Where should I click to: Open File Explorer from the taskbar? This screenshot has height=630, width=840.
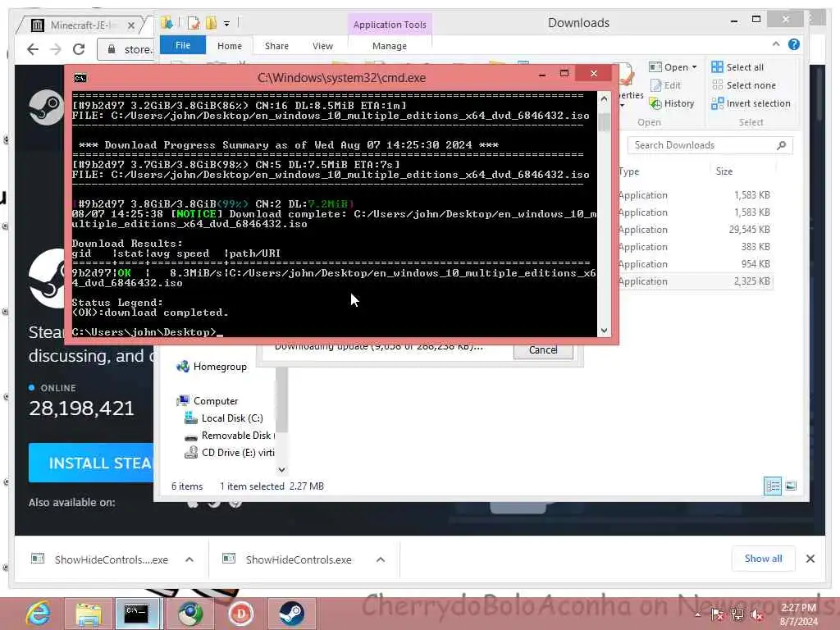[x=88, y=614]
